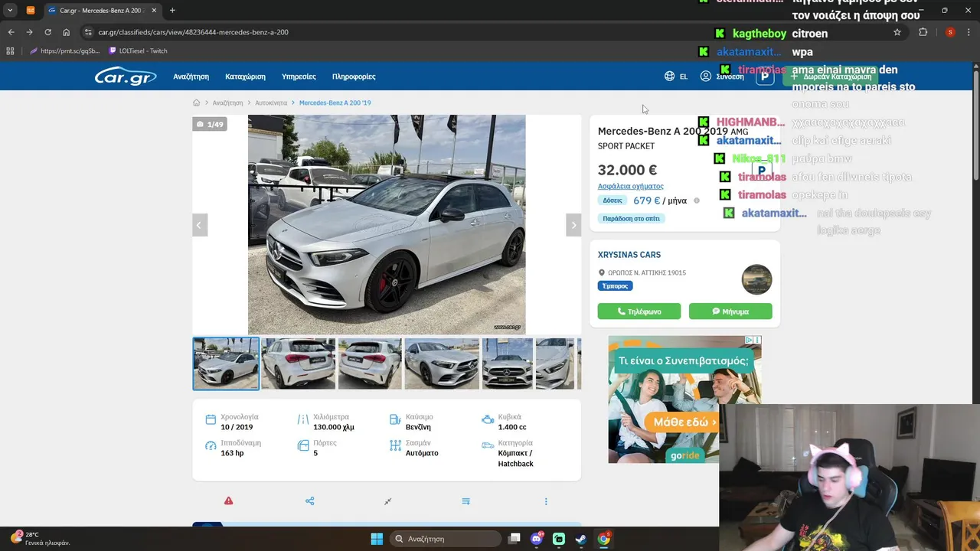
Task: Click the 1/49 photo counter badge
Action: click(x=210, y=124)
